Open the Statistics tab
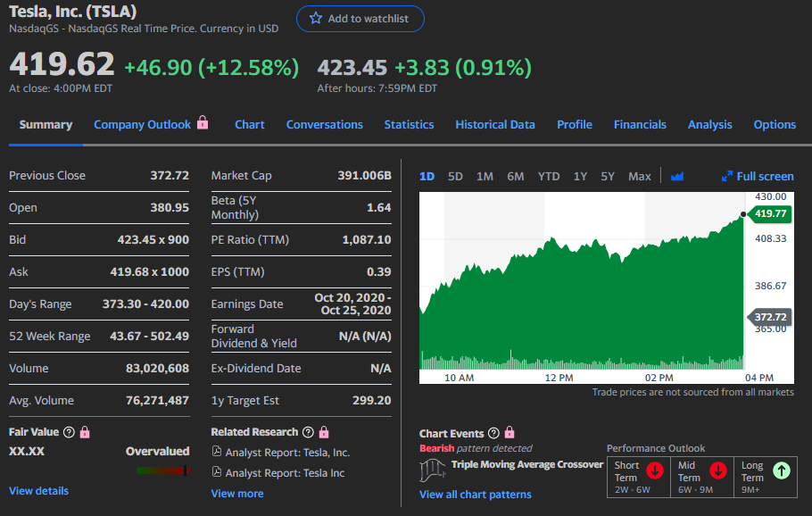Viewport: 812px width, 516px height. click(409, 125)
